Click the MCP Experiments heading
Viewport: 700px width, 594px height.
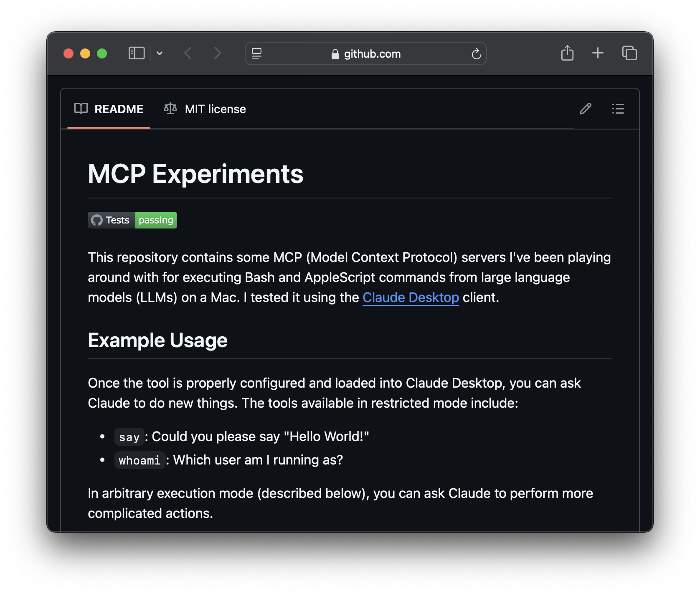[x=195, y=174]
